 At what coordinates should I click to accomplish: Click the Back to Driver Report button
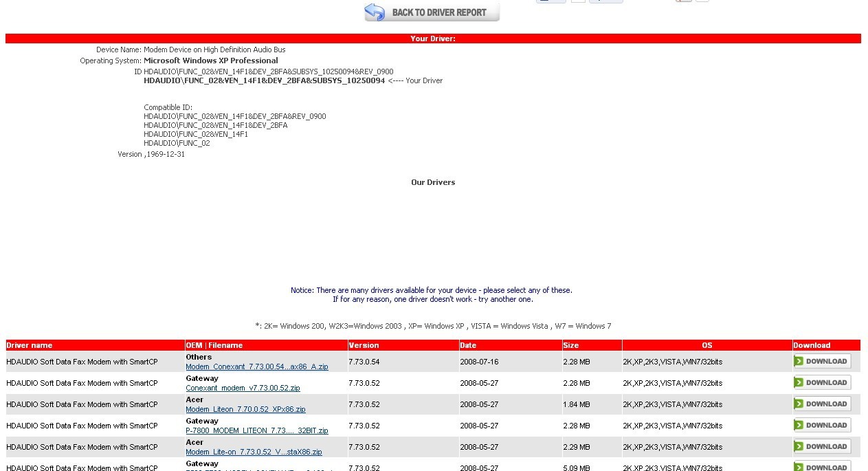click(432, 12)
